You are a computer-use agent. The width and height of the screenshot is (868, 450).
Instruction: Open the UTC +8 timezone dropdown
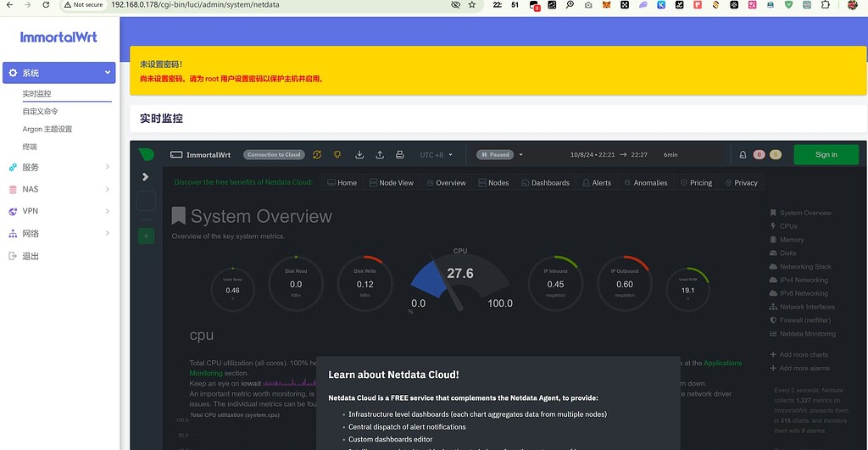pos(437,155)
